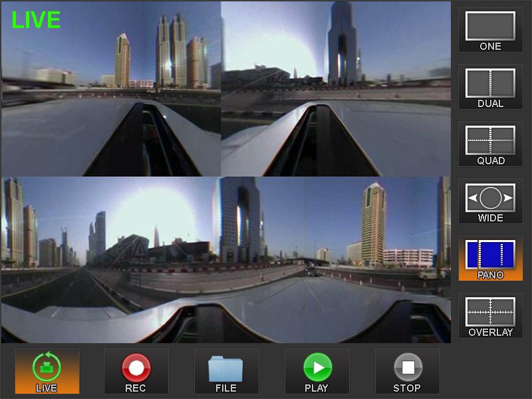Image resolution: width=532 pixels, height=399 pixels.
Task: Switch to LIVE camera feed
Action: click(x=47, y=372)
